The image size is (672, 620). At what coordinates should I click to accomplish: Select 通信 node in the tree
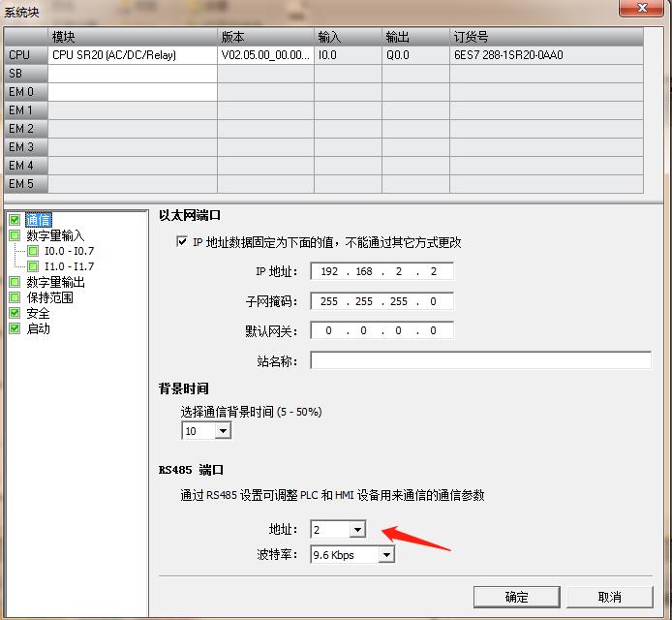(x=38, y=219)
